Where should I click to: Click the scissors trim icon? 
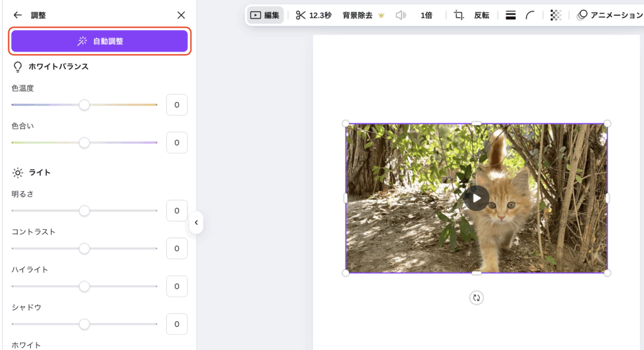(x=301, y=15)
